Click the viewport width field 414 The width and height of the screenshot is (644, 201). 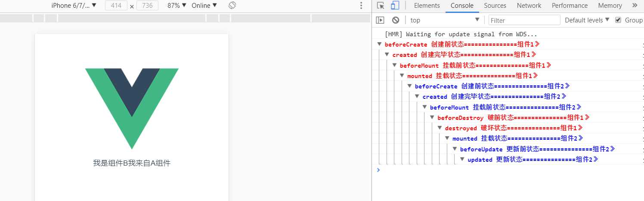click(x=116, y=6)
